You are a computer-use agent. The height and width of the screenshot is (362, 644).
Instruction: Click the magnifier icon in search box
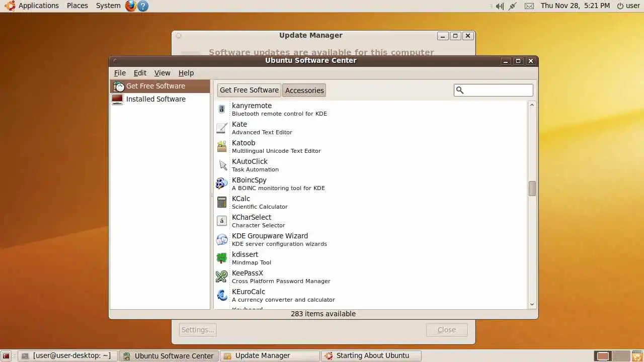[459, 90]
